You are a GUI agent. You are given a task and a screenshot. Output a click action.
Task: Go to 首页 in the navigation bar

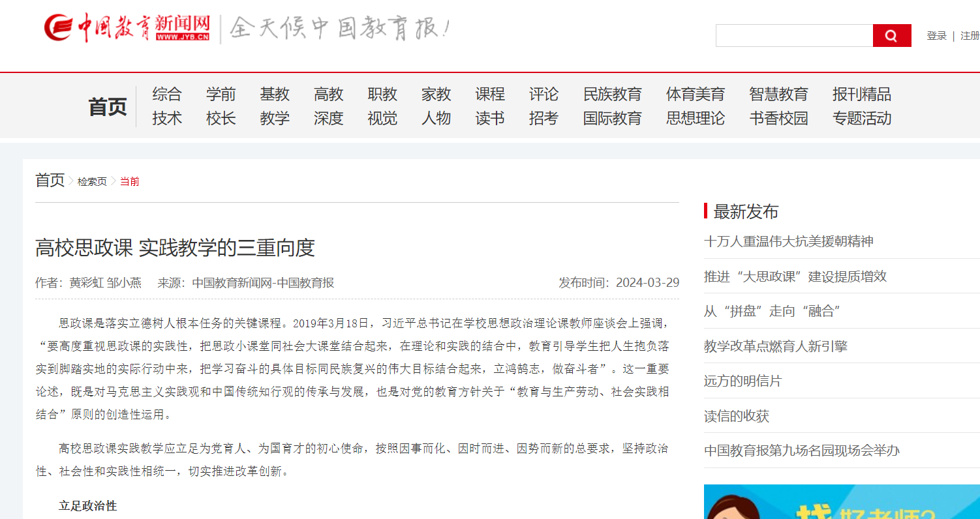(x=108, y=107)
